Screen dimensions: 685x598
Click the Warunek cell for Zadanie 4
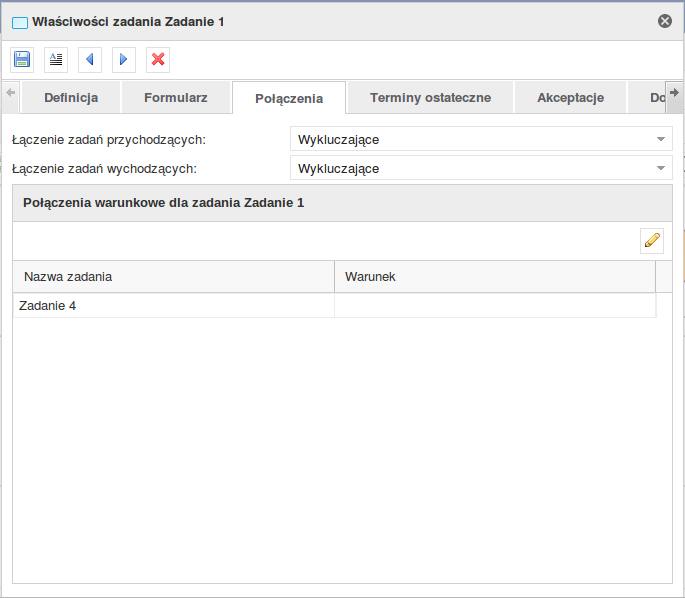pos(494,306)
